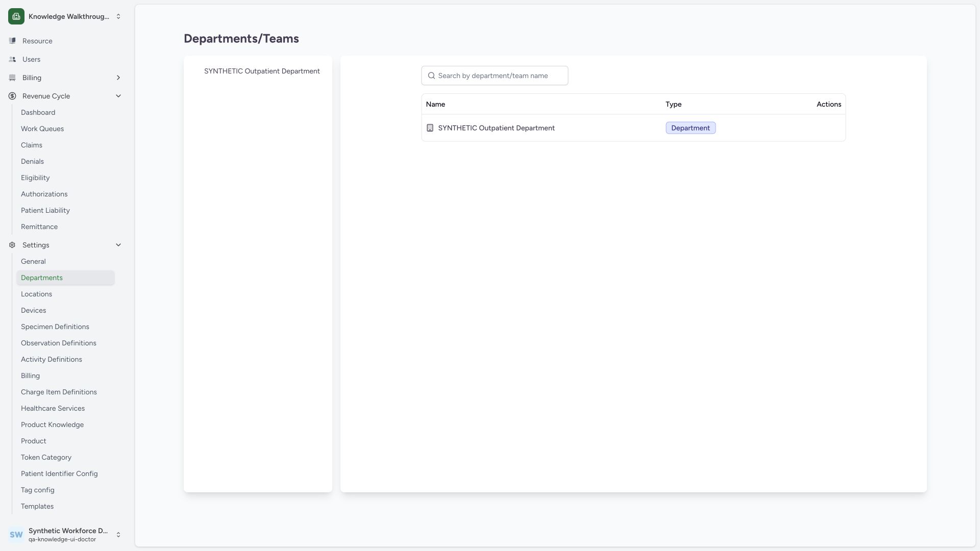Open Templates settings
Image resolution: width=980 pixels, height=551 pixels.
pyautogui.click(x=37, y=506)
